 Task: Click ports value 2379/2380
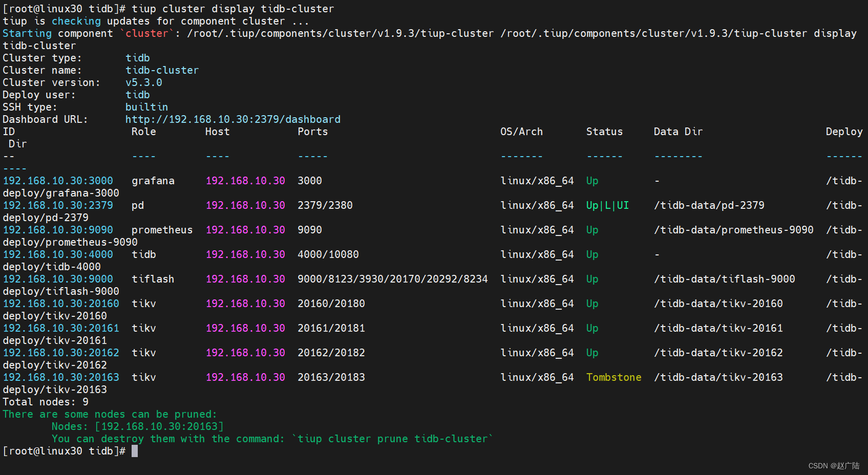[325, 205]
